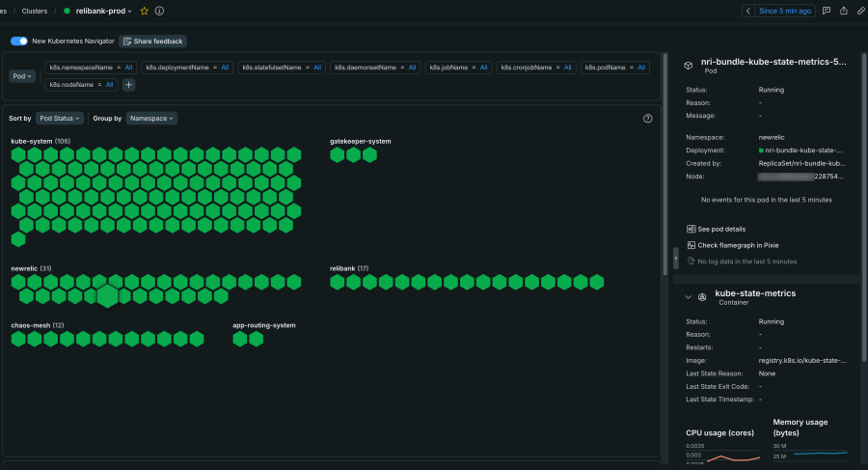Edit the k8s.jobName filter

pyautogui.click(x=458, y=68)
